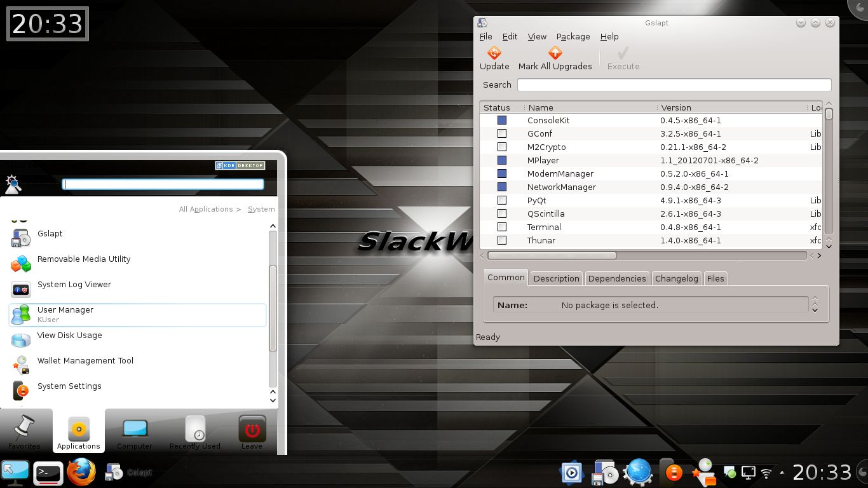The width and height of the screenshot is (868, 488).
Task: Click the Update icon in Gslapt toolbar
Action: (494, 53)
